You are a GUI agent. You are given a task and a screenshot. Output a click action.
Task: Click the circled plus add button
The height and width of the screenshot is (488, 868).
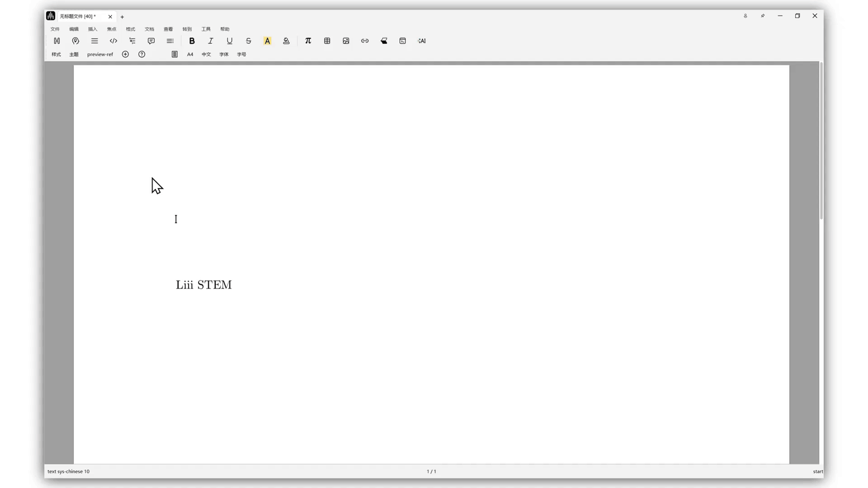click(x=125, y=54)
